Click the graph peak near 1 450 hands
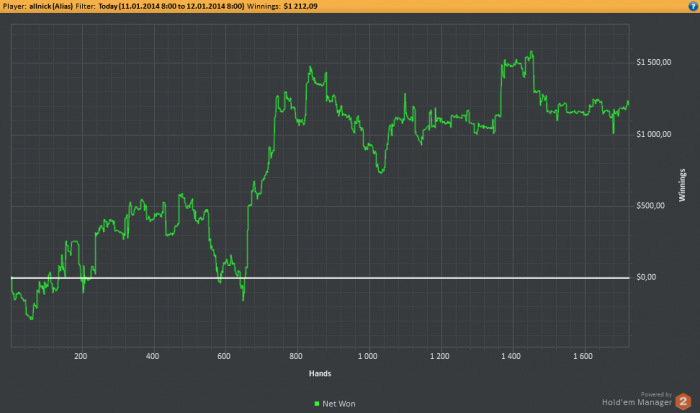 coord(531,52)
